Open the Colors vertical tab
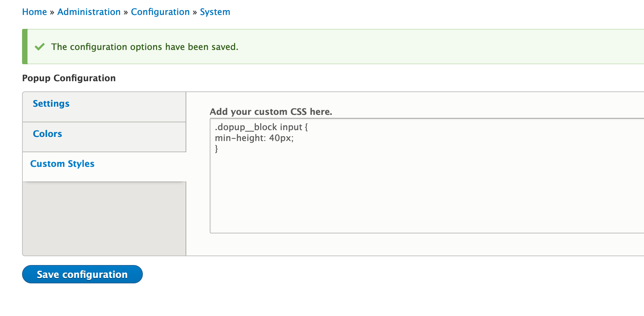The width and height of the screenshot is (644, 316). point(104,137)
